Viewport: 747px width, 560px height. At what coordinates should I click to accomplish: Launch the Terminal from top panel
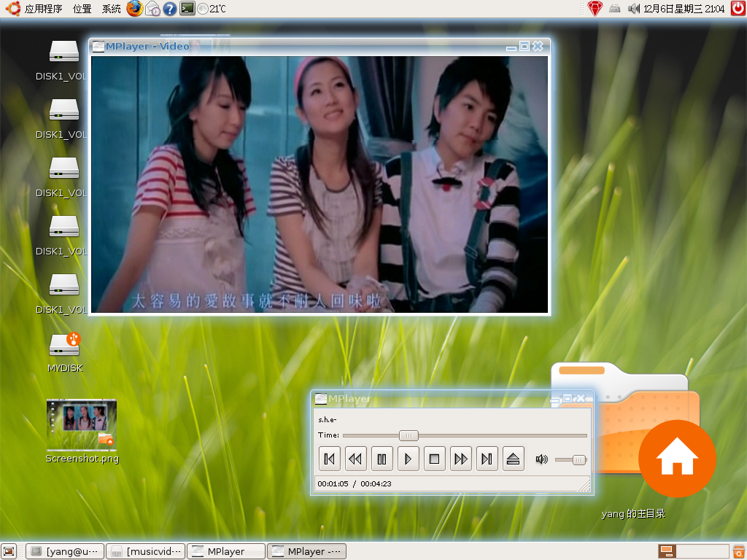(x=187, y=8)
